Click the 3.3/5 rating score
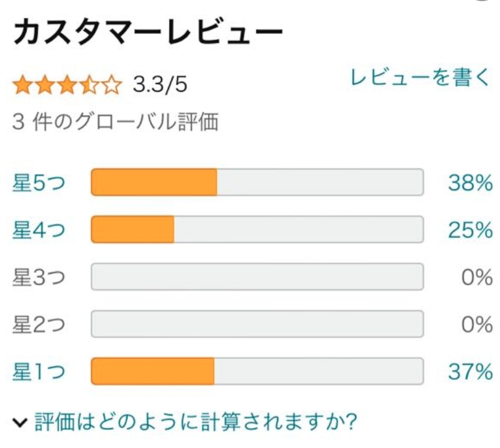 coord(160,86)
